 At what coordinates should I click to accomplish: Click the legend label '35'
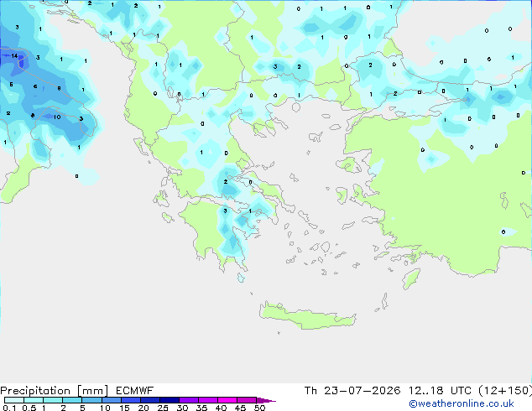[x=201, y=408]
